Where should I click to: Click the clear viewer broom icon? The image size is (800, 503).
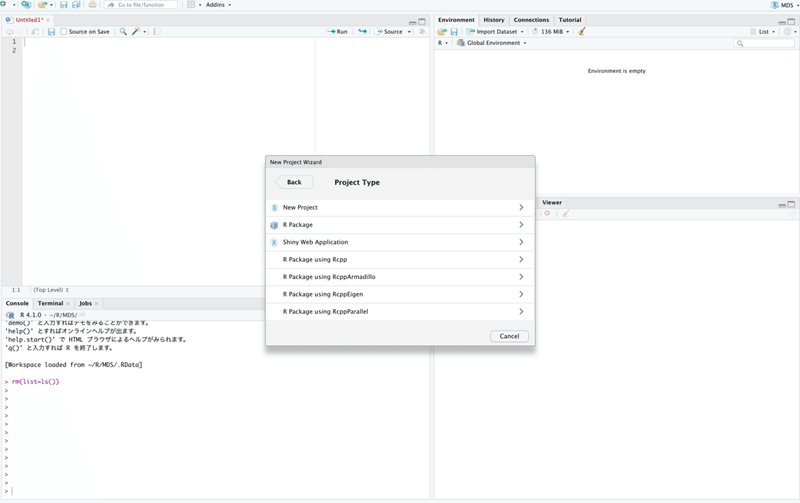pyautogui.click(x=565, y=213)
